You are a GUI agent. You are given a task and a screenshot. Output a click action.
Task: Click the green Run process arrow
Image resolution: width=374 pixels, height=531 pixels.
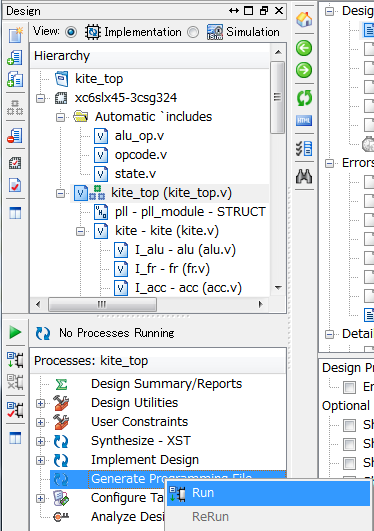coord(15,332)
